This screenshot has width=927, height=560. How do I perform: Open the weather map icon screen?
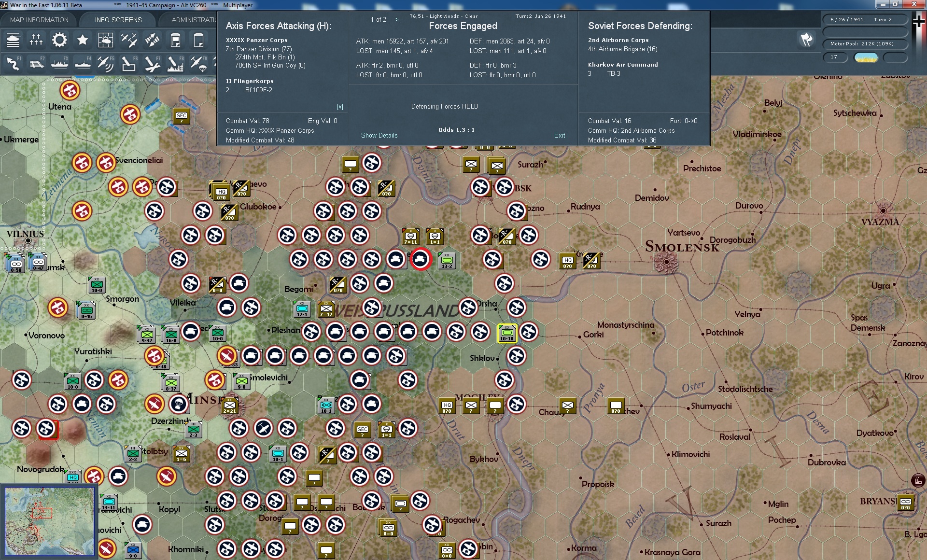click(106, 40)
